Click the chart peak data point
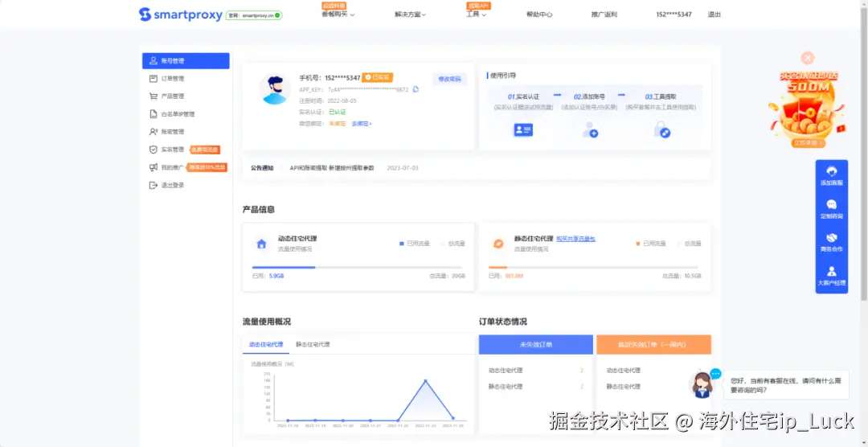Screen dimensions: 868x447 [x=426, y=380]
